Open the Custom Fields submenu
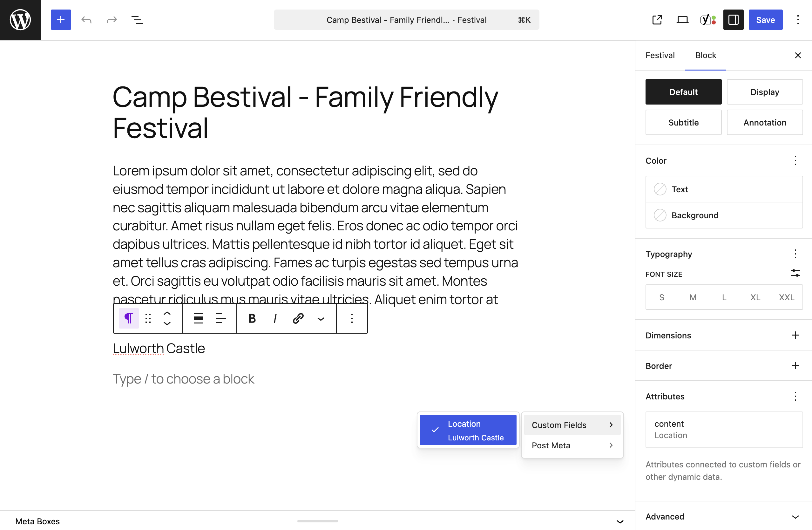 coord(572,425)
